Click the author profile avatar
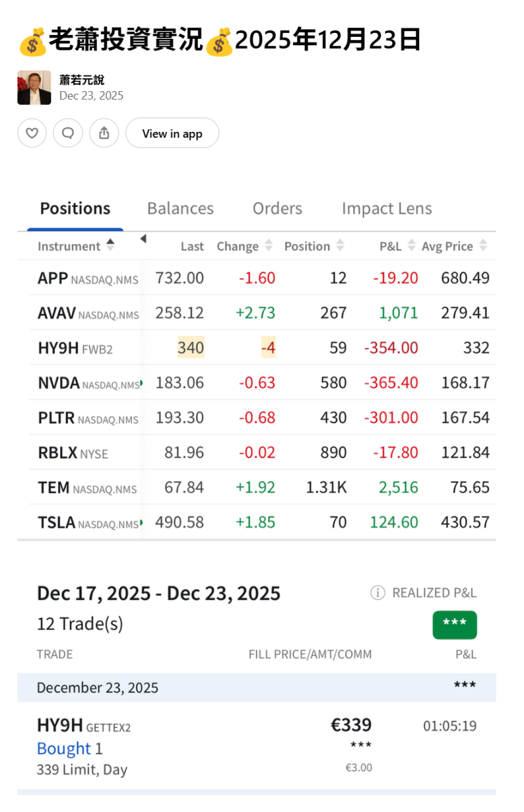 pos(34,88)
